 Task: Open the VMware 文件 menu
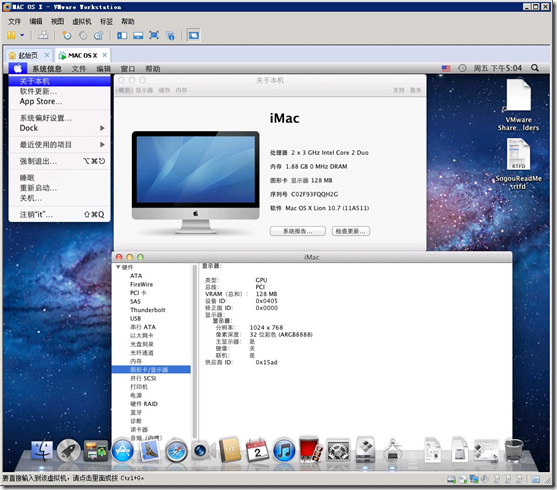click(15, 21)
